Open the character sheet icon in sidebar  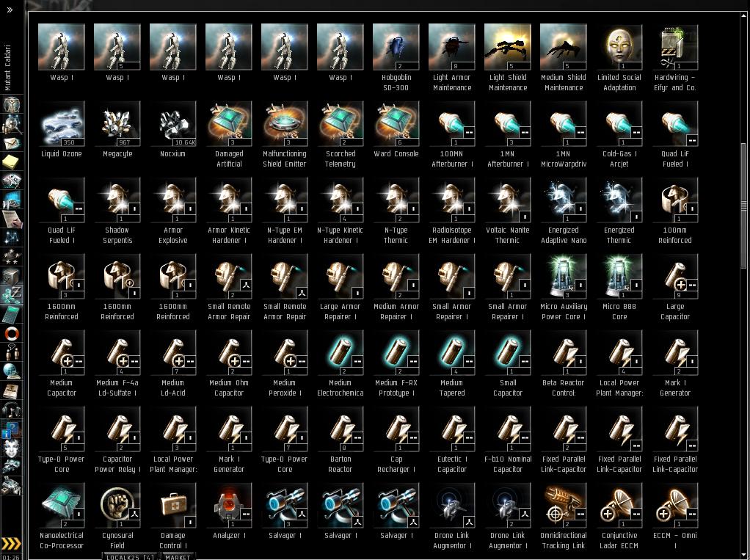11,104
